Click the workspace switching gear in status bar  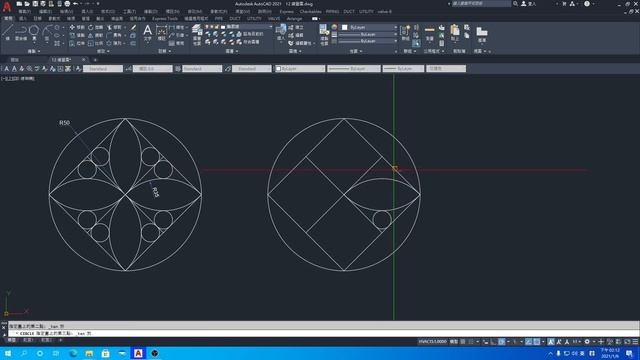click(587, 342)
